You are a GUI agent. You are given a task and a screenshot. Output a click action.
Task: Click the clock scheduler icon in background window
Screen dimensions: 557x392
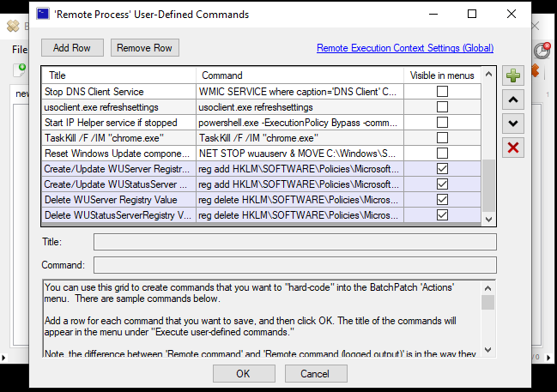[x=542, y=50]
